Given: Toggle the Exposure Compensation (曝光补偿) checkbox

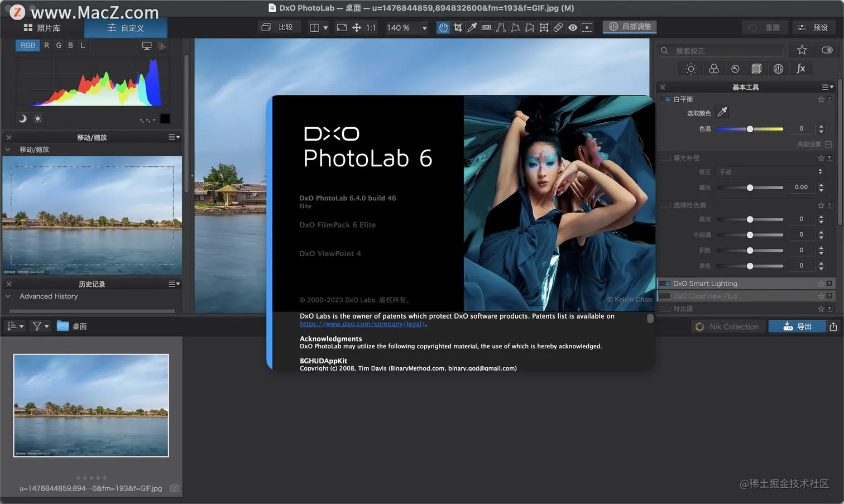Looking at the screenshot, I should pos(665,159).
